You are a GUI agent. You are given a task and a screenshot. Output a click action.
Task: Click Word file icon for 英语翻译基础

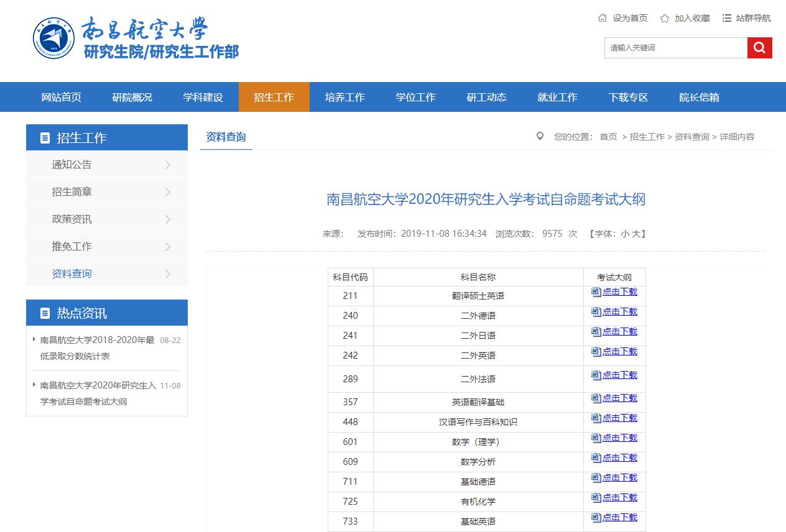(596, 398)
